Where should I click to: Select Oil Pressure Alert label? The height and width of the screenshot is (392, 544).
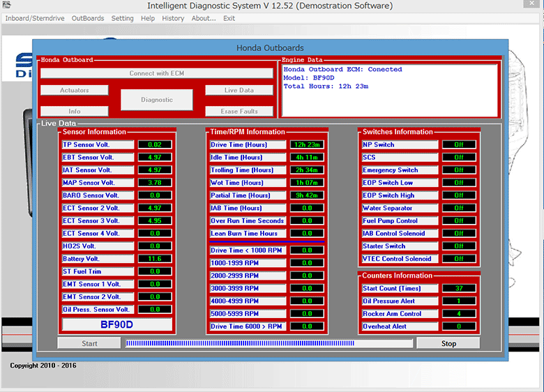tap(400, 301)
